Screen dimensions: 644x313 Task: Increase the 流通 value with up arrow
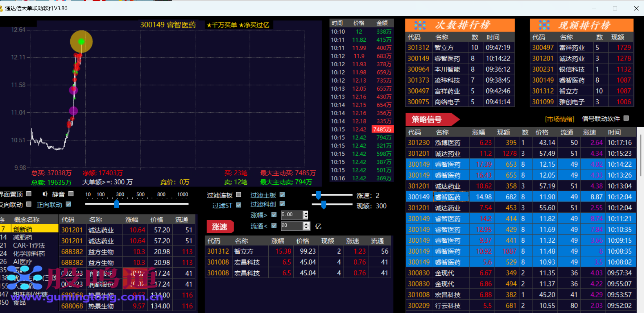[306, 224]
